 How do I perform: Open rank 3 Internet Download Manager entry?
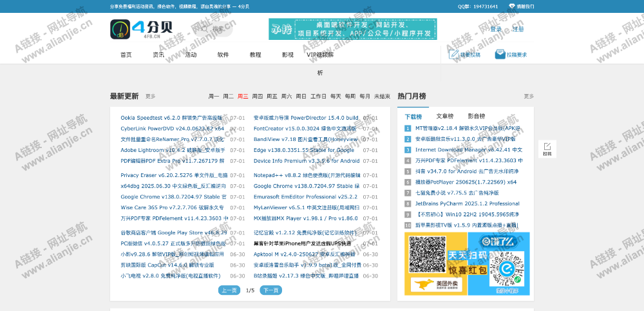click(x=469, y=149)
